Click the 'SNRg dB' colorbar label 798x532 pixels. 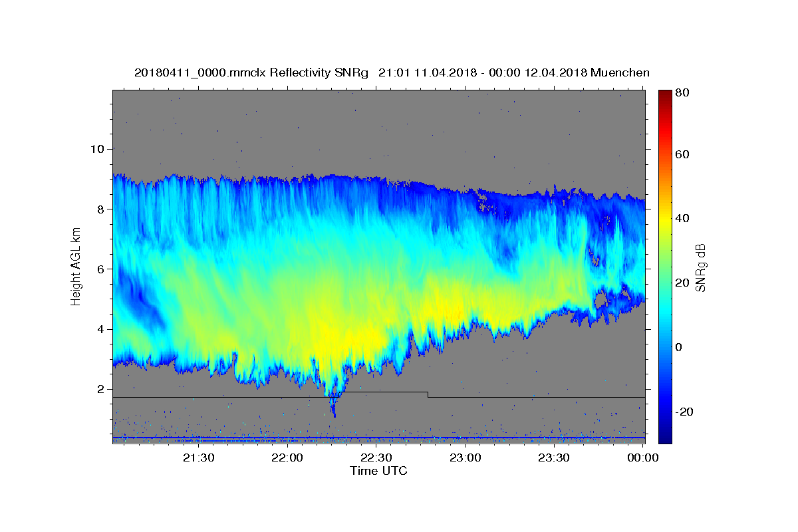pyautogui.click(x=700, y=267)
